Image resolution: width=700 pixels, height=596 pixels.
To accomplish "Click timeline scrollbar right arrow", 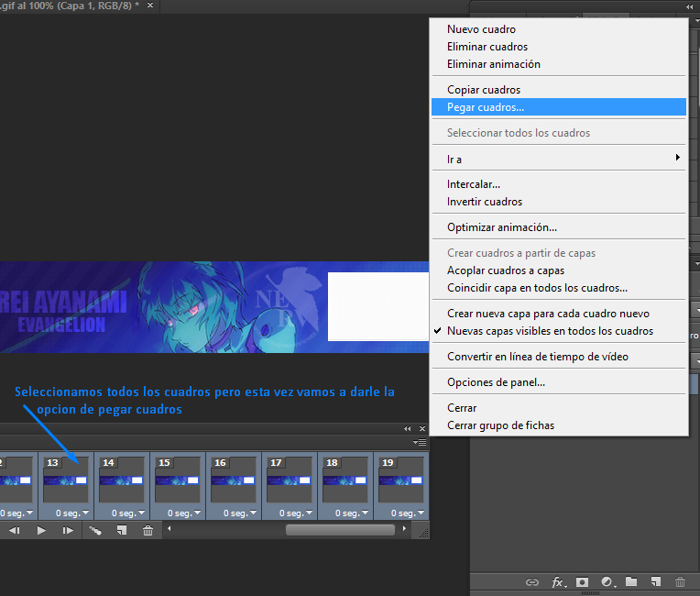I will click(x=404, y=528).
